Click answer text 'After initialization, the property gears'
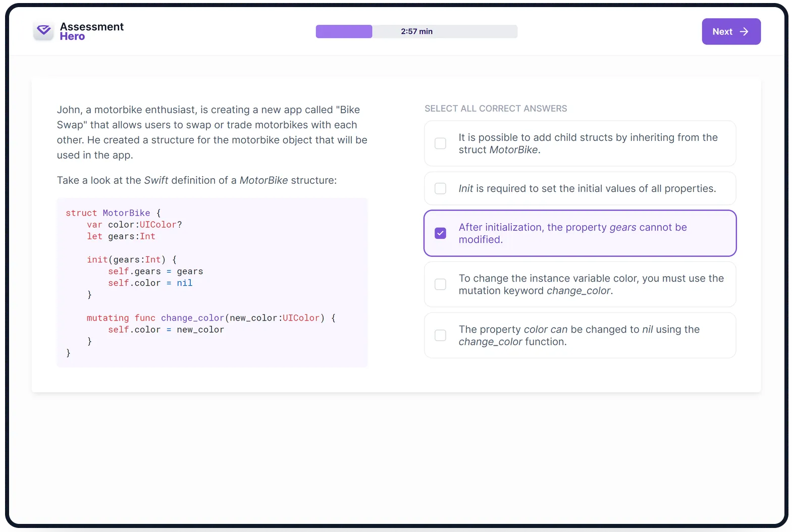 point(572,233)
